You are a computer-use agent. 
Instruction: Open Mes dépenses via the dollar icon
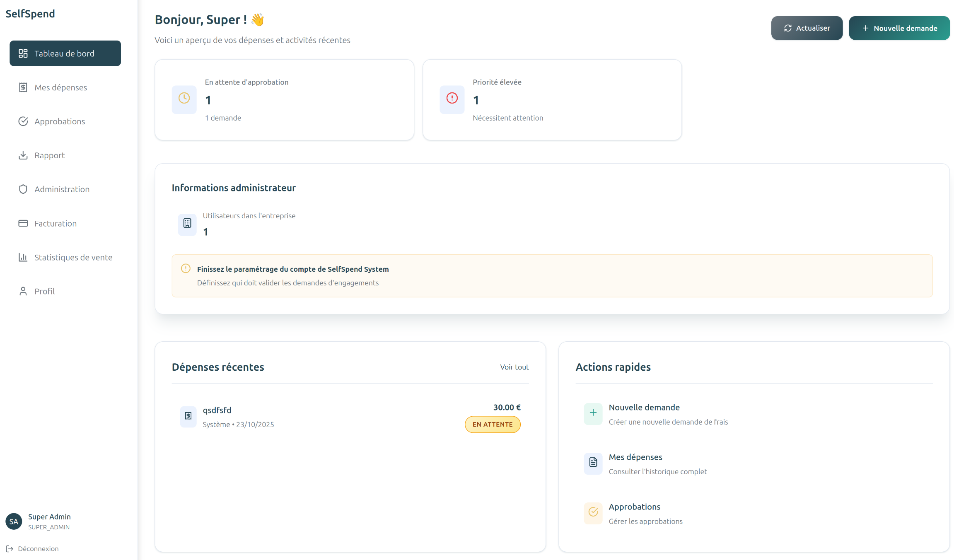click(x=24, y=87)
